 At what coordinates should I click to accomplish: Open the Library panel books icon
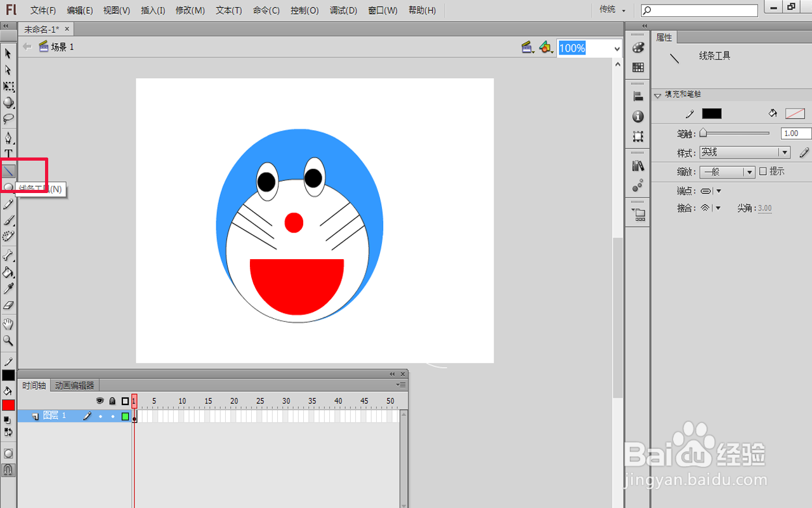click(x=638, y=166)
